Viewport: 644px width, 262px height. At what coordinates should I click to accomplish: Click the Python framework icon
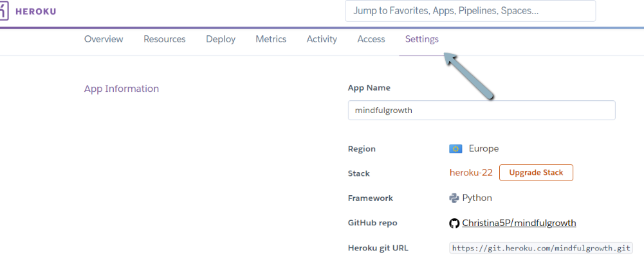[454, 198]
